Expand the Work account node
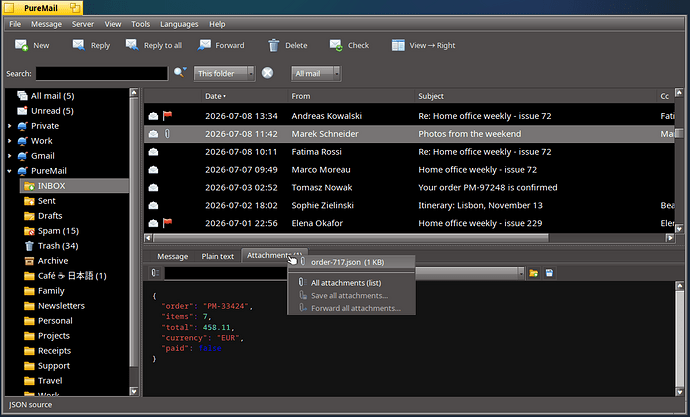 (10, 141)
